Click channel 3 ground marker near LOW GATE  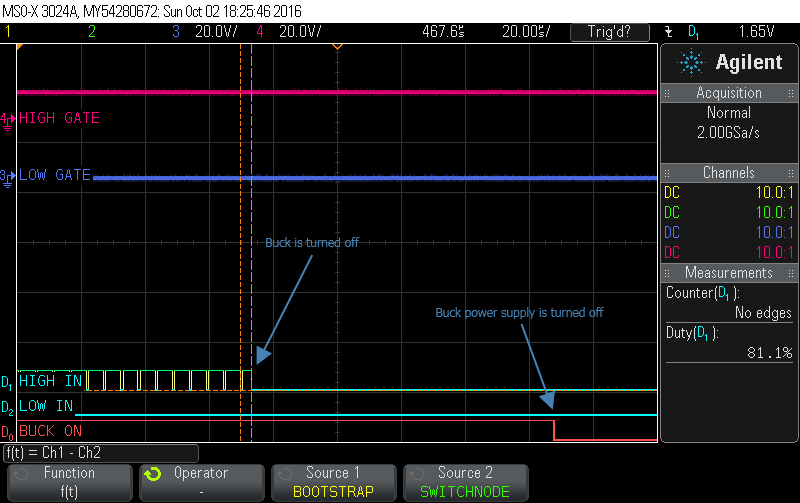pyautogui.click(x=8, y=176)
